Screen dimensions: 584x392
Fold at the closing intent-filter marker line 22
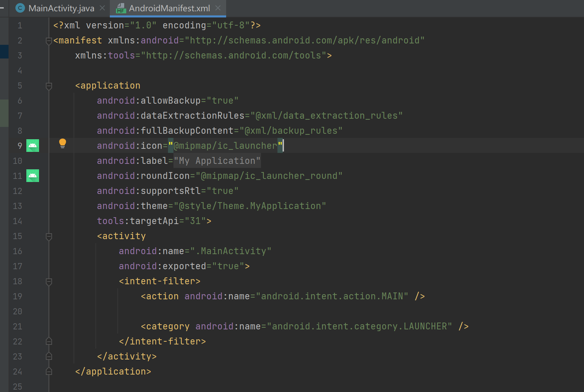tap(49, 341)
